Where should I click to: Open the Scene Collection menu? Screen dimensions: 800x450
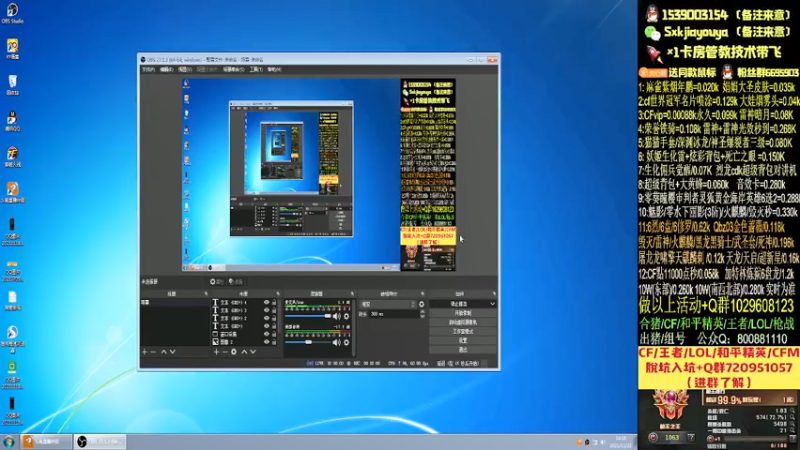(x=233, y=69)
